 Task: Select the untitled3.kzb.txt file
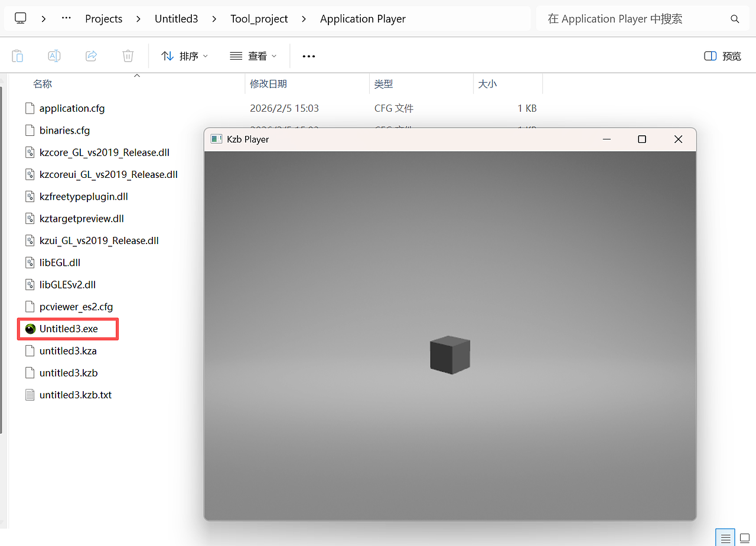tap(76, 395)
